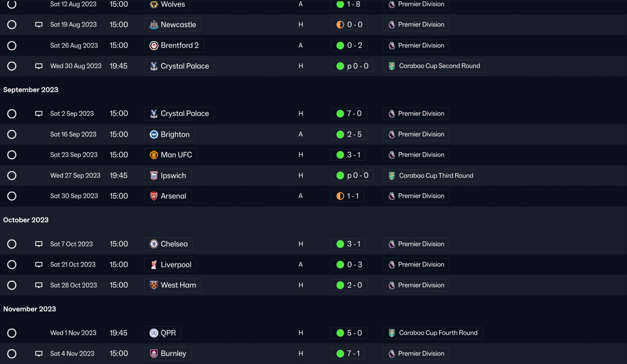Click the Brighton club badge icon

pos(154,134)
